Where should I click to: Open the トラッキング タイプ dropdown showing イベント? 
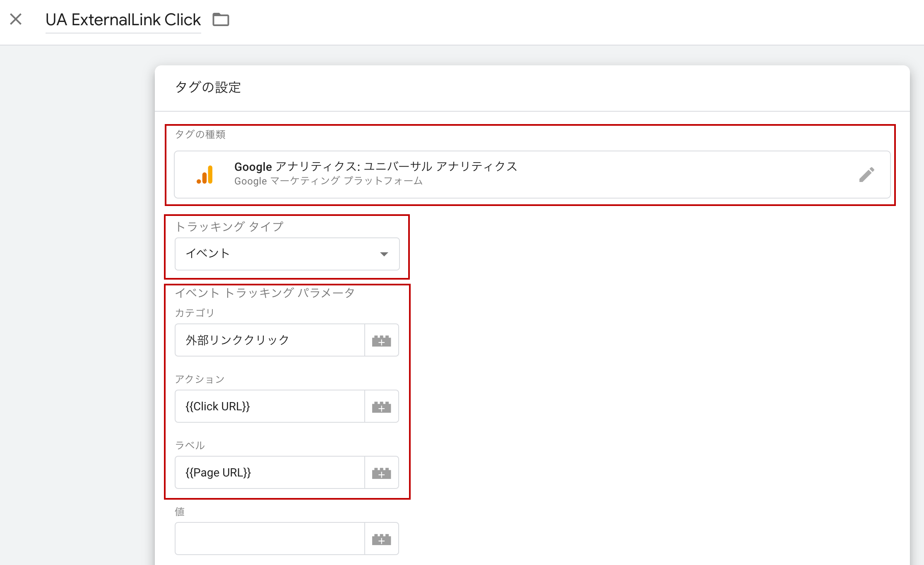(x=287, y=254)
